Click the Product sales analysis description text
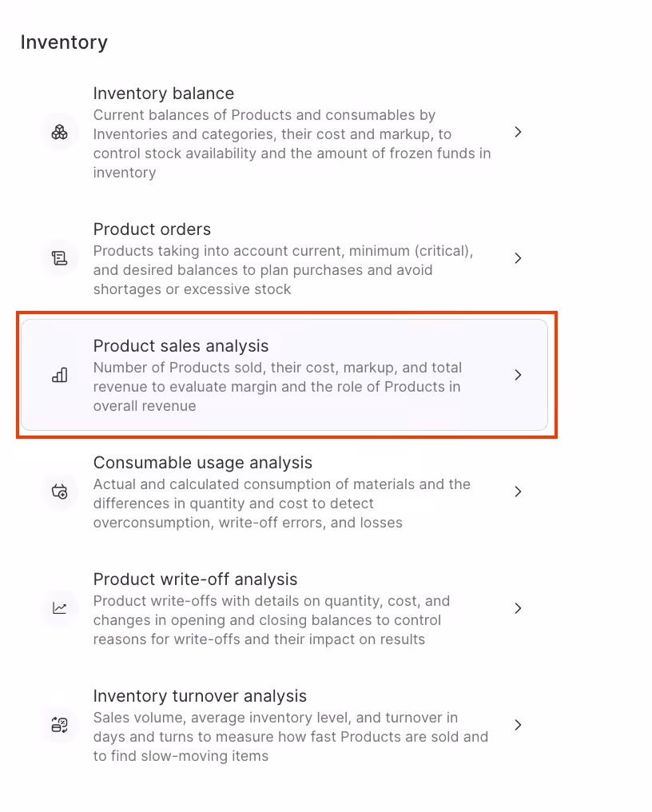Screen dimensions: 652x812 277,387
